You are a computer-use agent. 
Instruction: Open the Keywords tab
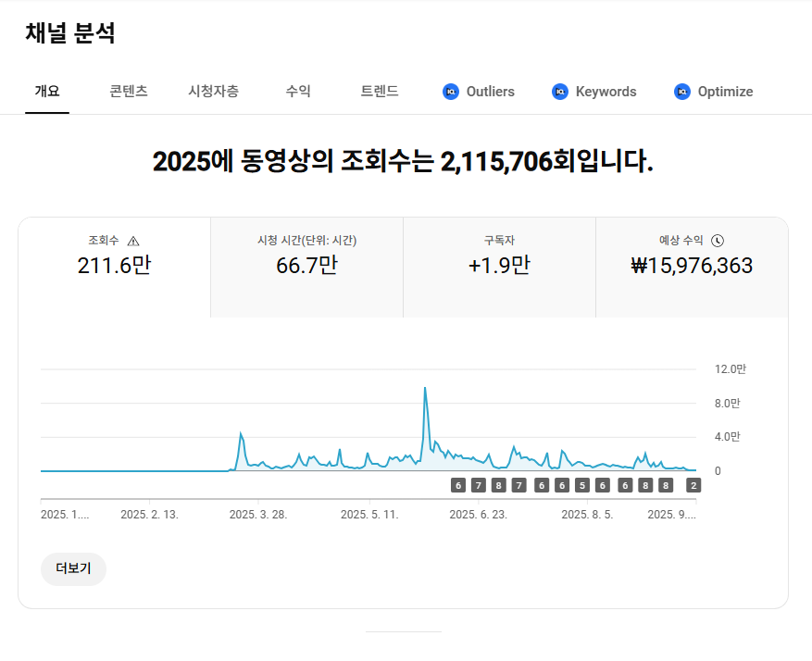606,92
